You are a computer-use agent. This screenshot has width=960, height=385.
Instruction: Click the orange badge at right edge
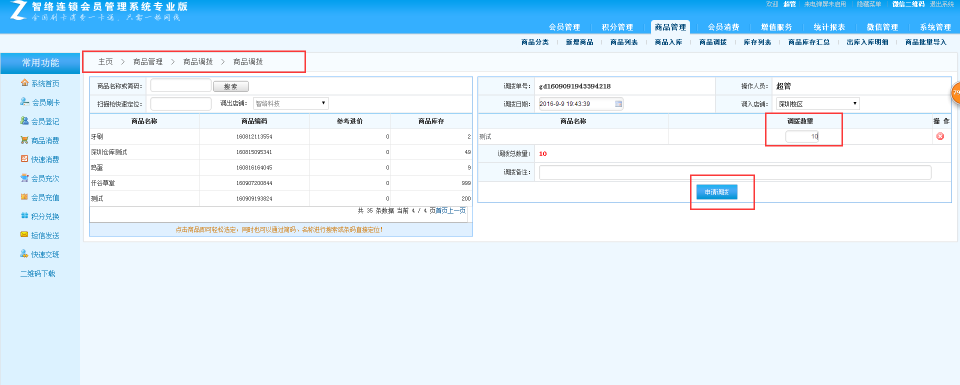click(x=955, y=93)
